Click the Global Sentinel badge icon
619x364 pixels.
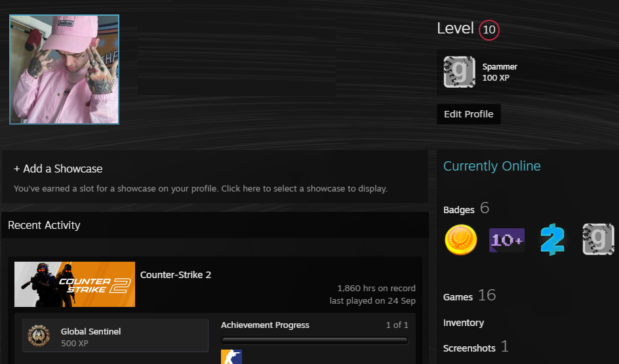[x=39, y=336]
